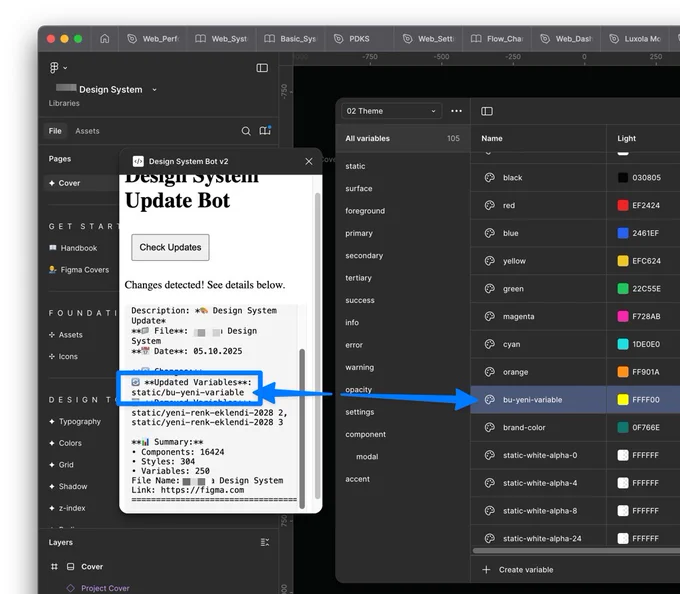
Task: Select the modal subgroup under component
Action: (367, 457)
